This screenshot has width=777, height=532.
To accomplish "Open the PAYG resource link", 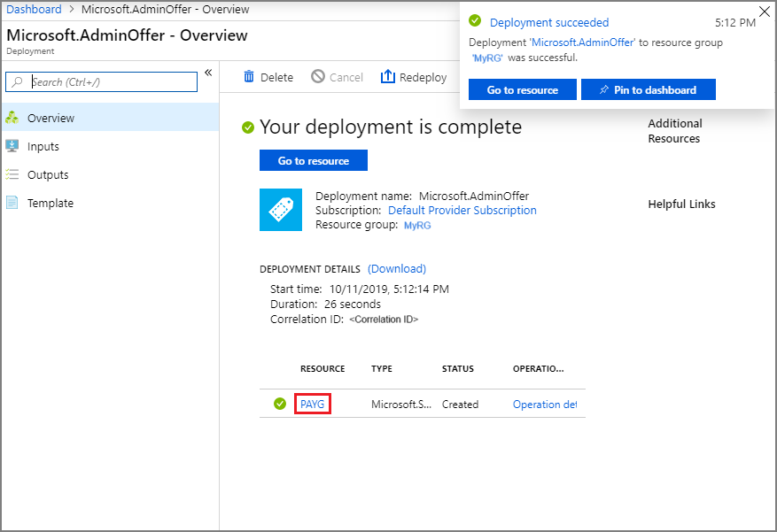I will pyautogui.click(x=311, y=404).
